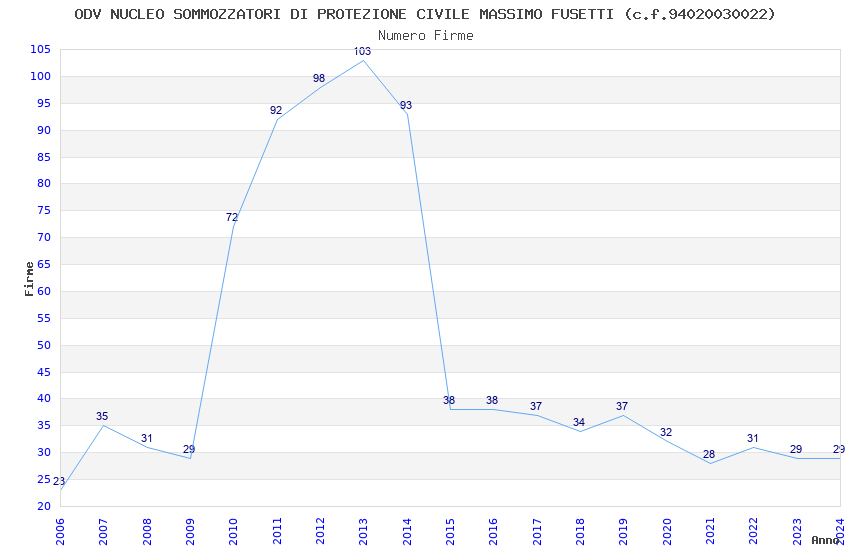This screenshot has height=550, width=850.
Task: Click the data label 34 for 2018
Action: pyautogui.click(x=579, y=422)
